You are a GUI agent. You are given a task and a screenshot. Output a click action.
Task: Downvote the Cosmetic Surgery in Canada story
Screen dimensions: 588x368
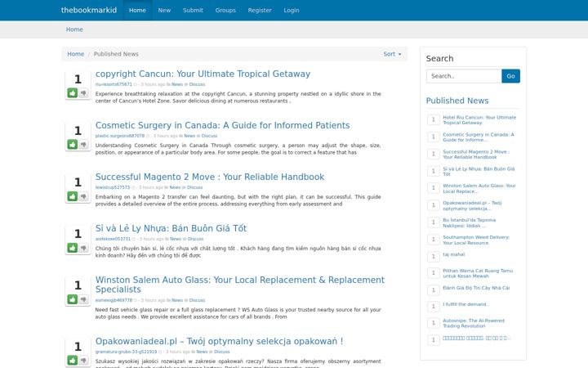[83, 144]
